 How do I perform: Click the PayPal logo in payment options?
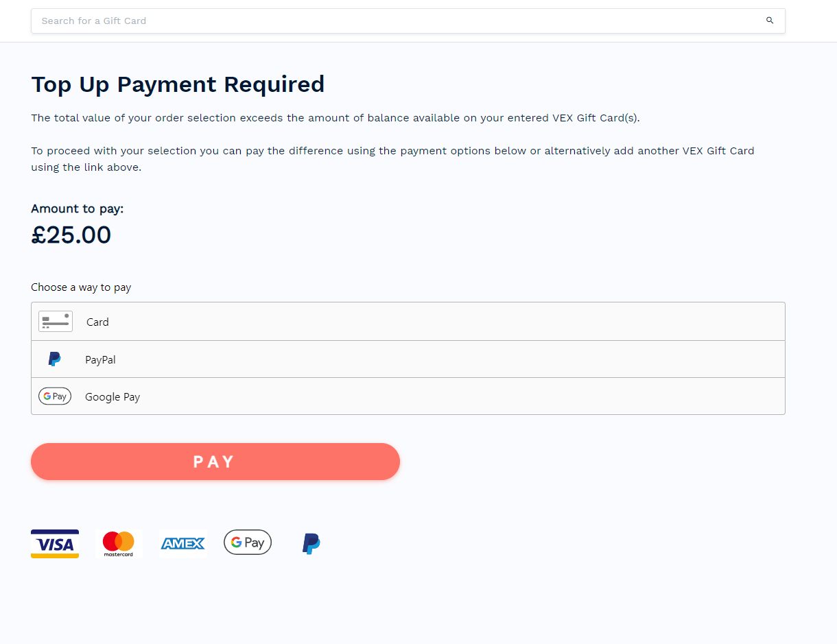(x=54, y=359)
